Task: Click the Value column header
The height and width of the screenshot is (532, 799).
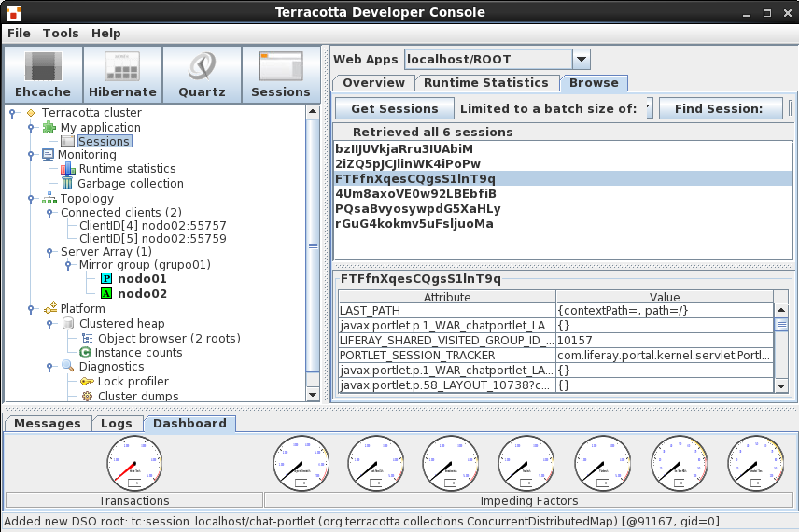Action: [x=665, y=297]
